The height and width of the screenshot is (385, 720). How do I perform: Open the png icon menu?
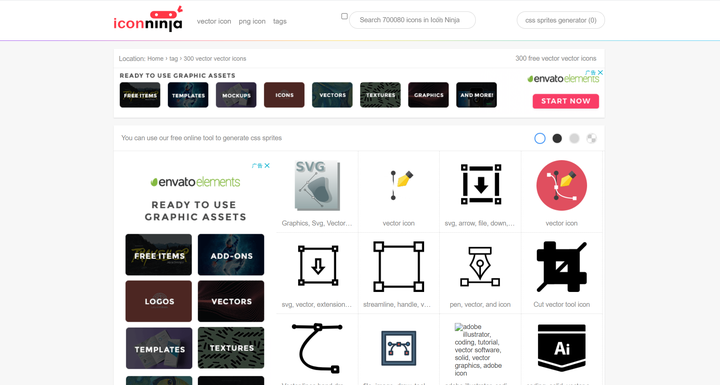point(252,21)
